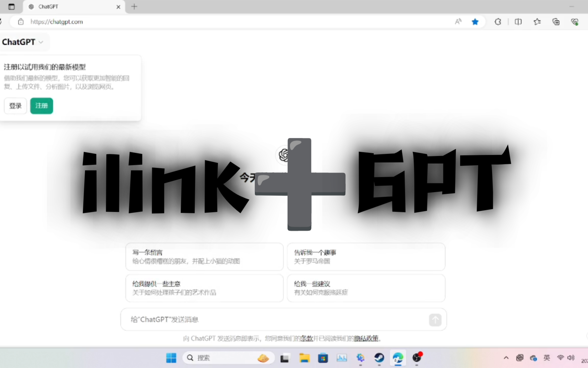Open the 条款 terms link
Viewport: 588px width, 368px height.
pos(307,338)
